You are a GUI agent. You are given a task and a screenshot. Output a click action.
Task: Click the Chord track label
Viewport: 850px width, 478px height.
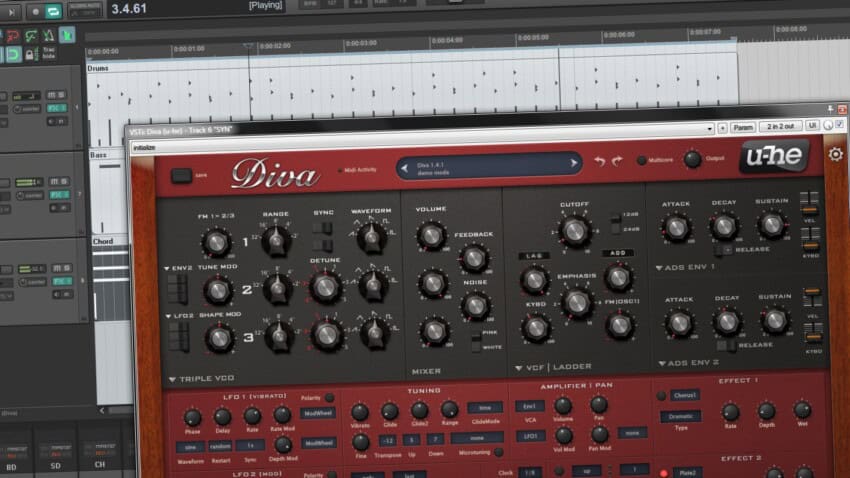(102, 242)
